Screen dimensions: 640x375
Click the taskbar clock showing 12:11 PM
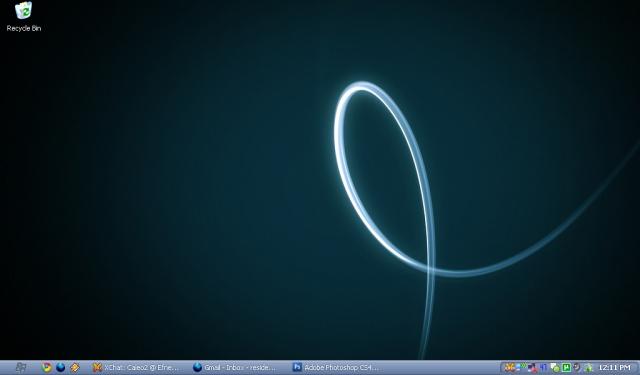click(x=615, y=368)
